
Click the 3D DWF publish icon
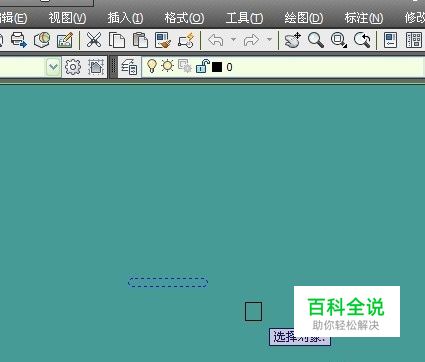(x=42, y=40)
